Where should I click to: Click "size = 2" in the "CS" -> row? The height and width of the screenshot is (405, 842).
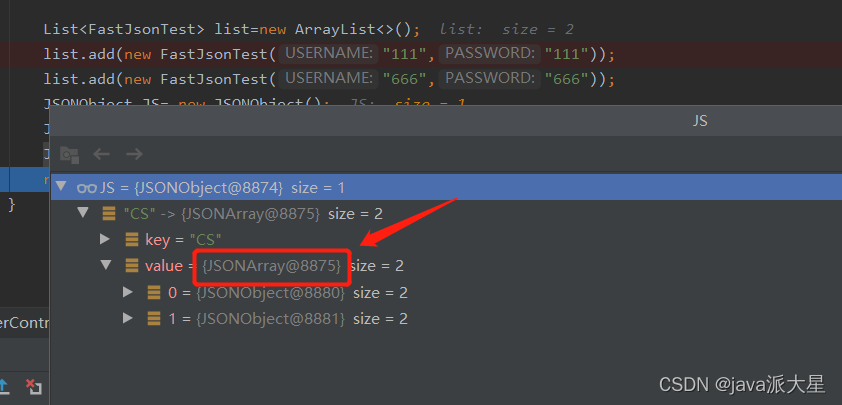tap(355, 214)
